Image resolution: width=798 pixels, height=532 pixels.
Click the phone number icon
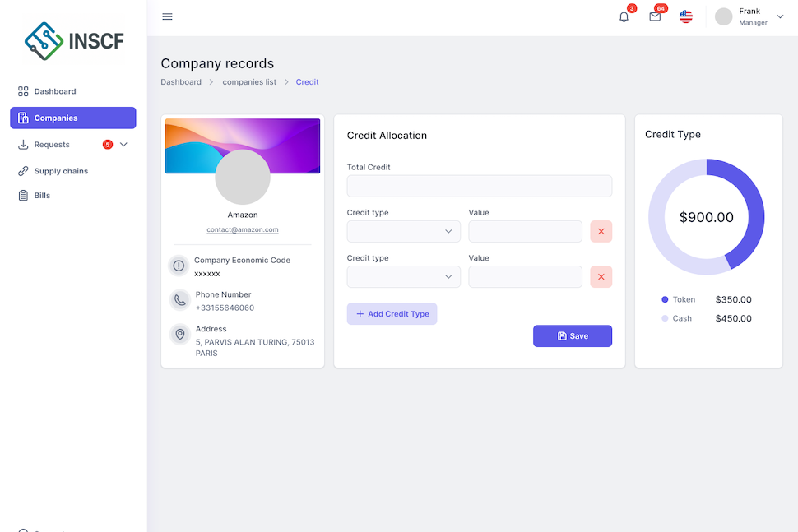(179, 300)
